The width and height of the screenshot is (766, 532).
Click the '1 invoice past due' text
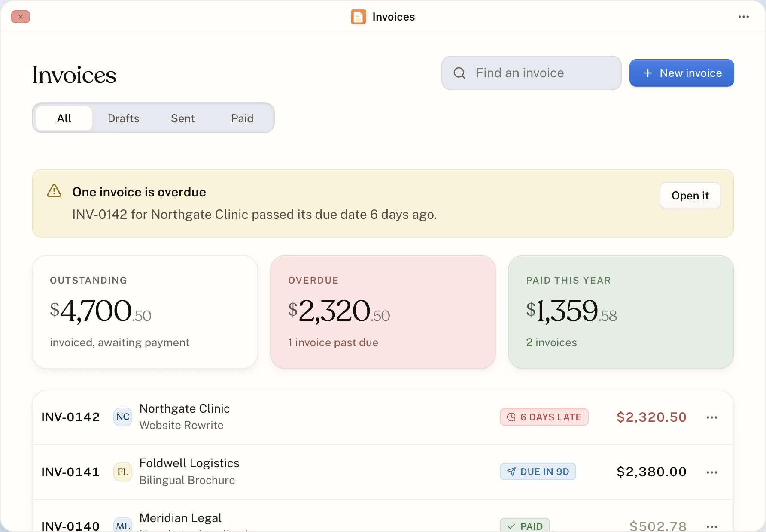[x=333, y=342]
